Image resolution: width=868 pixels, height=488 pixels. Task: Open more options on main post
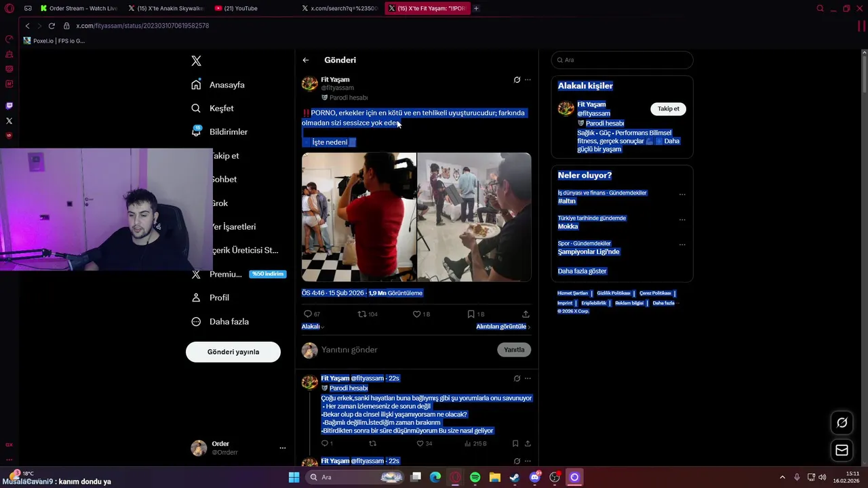click(x=528, y=80)
